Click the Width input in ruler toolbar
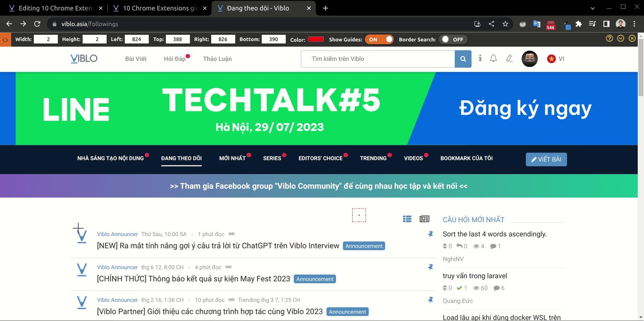Viewport: 644px width, 321px height. coord(46,39)
